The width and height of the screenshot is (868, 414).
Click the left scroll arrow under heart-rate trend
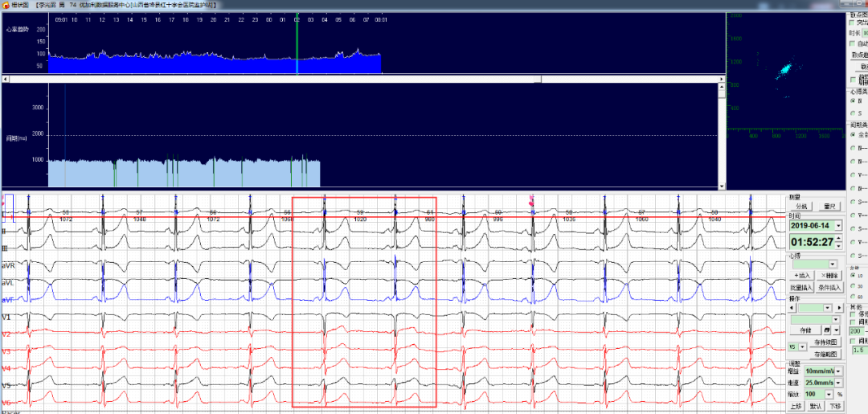pos(6,79)
